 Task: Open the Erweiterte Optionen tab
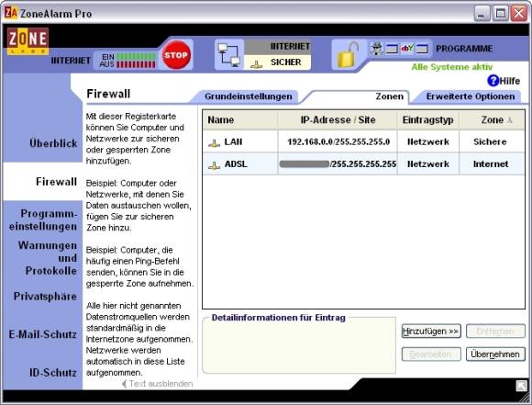coord(471,96)
